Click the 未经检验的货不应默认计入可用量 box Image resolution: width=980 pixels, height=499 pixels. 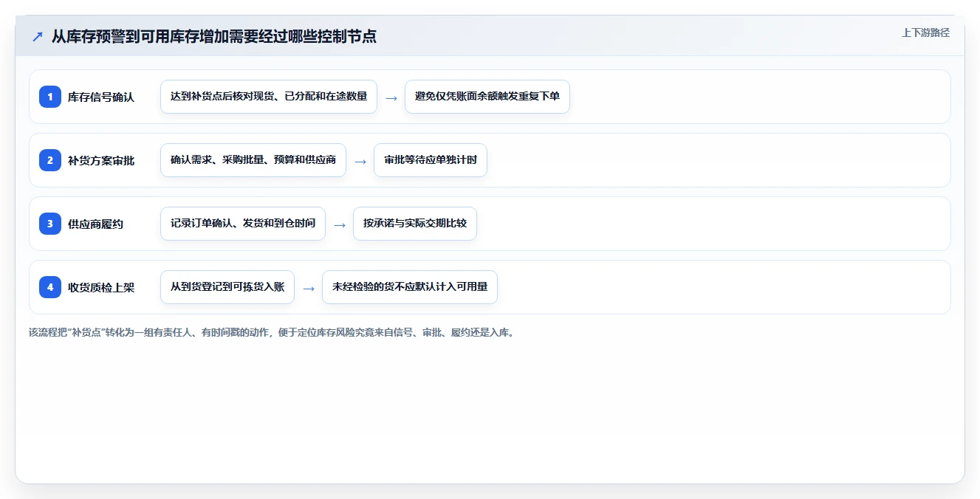[410, 287]
